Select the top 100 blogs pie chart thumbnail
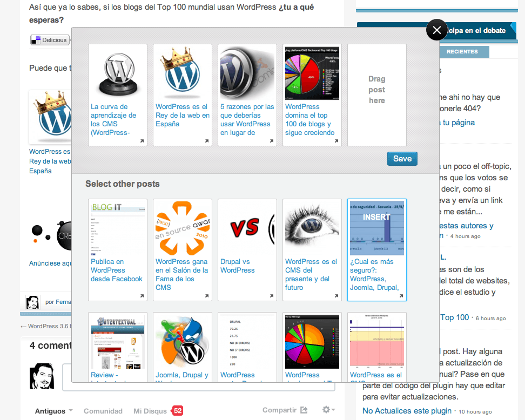This screenshot has height=420, width=525. click(312, 73)
